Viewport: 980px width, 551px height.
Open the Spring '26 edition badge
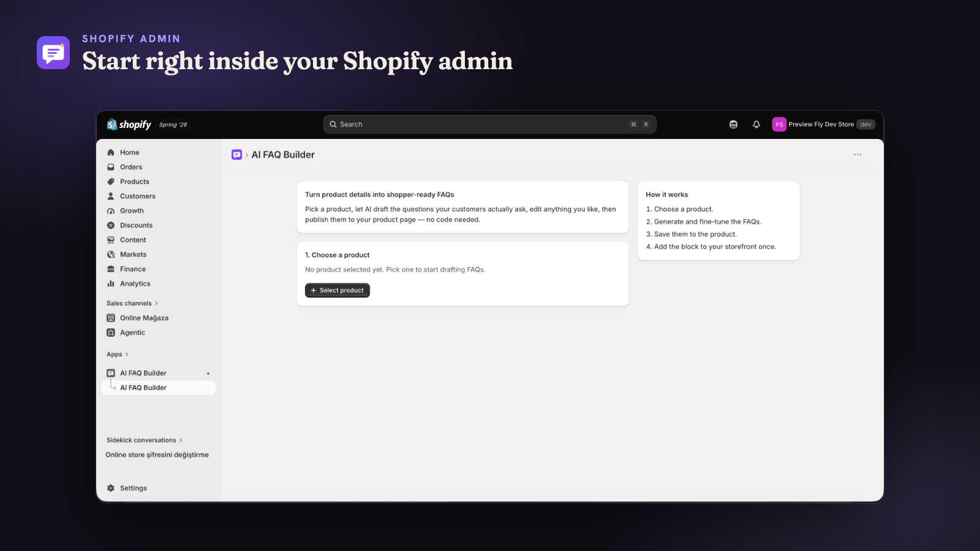[173, 125]
